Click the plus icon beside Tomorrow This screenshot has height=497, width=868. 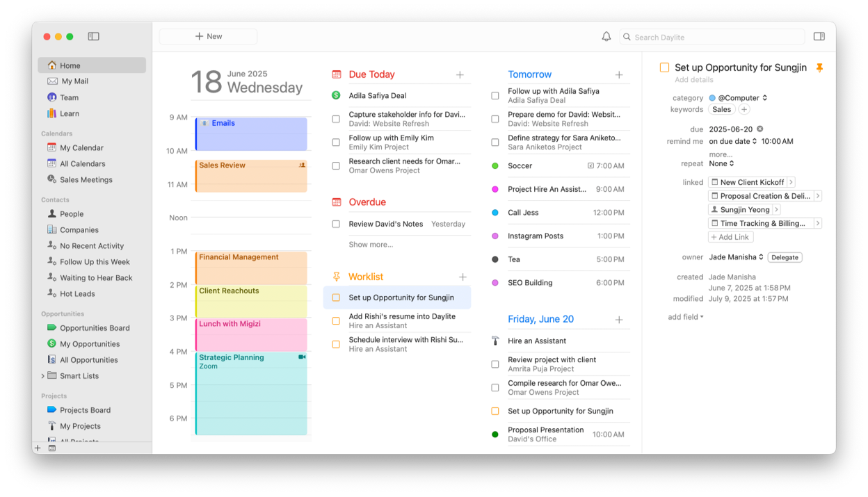coord(619,74)
